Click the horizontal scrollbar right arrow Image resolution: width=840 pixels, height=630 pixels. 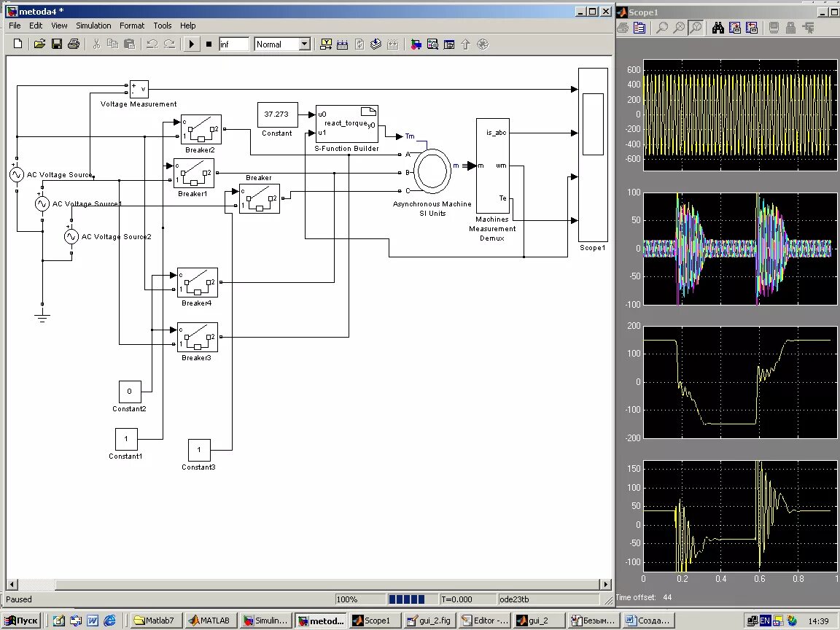tap(606, 585)
